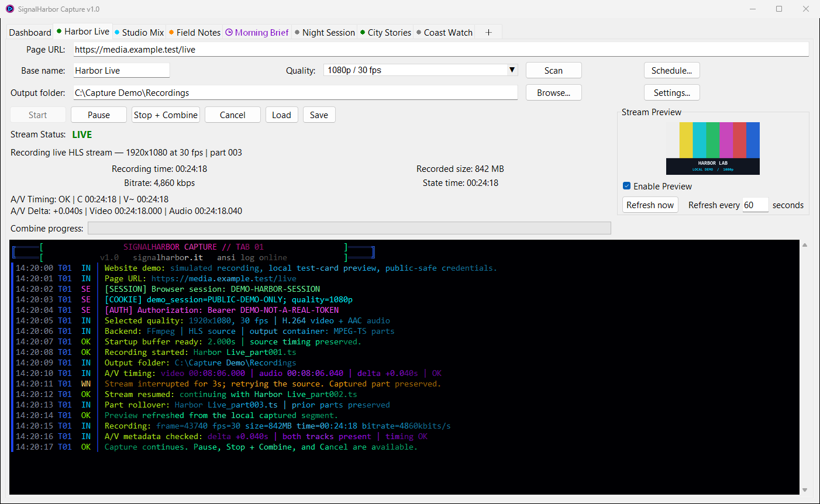Click the '[AUTH] Authorization' log entry
Screen dimensions: 820x504
pos(222,310)
